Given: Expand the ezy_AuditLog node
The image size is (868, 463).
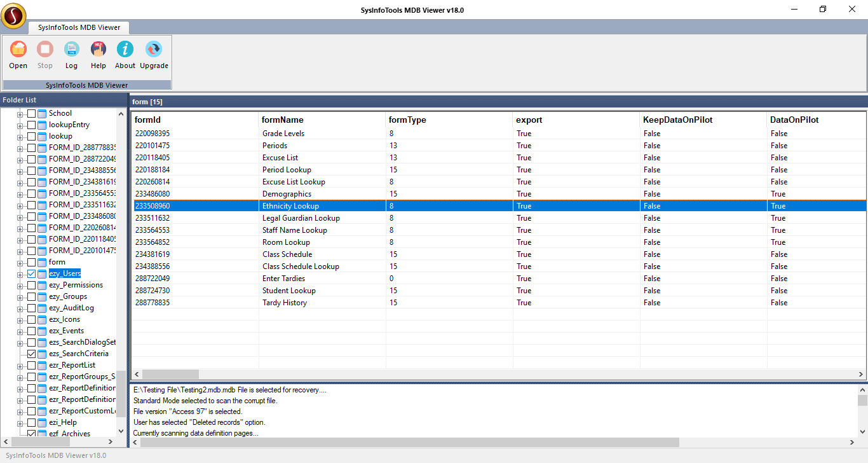Looking at the screenshot, I should coord(20,308).
